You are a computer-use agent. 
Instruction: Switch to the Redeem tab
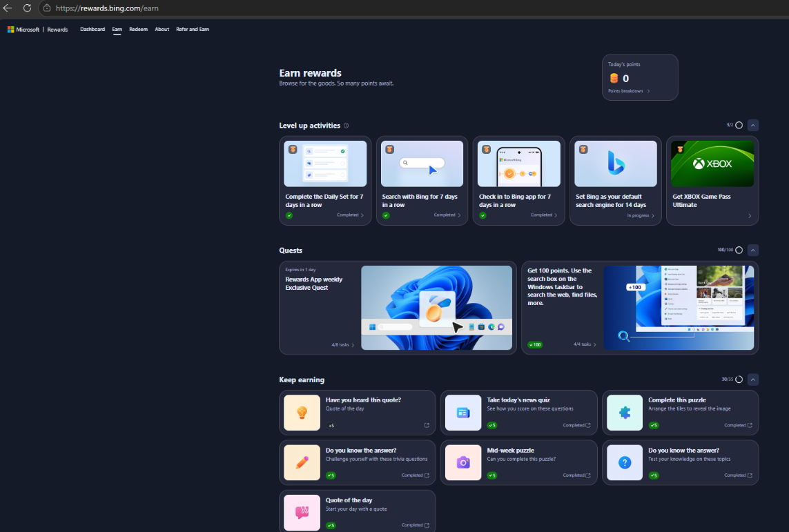point(138,30)
